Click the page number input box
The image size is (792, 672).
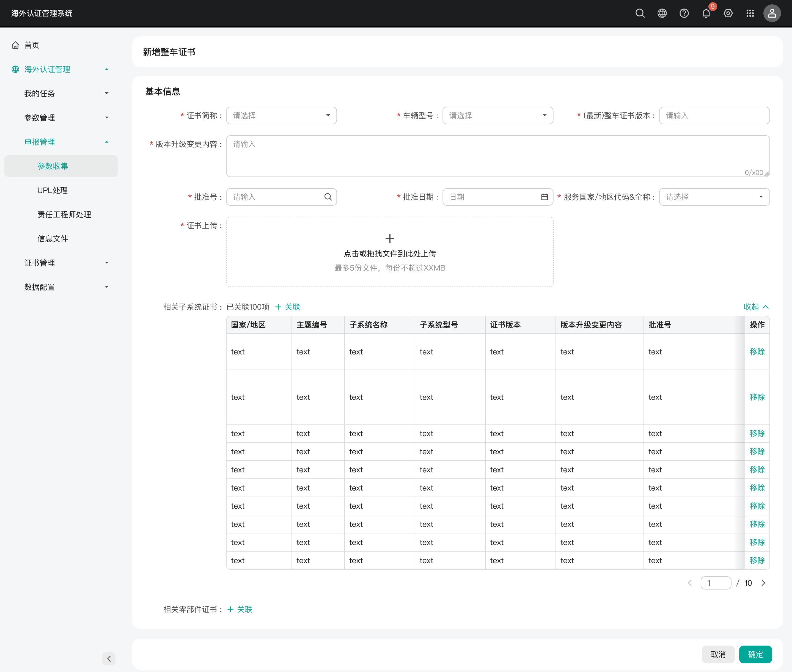pyautogui.click(x=716, y=583)
